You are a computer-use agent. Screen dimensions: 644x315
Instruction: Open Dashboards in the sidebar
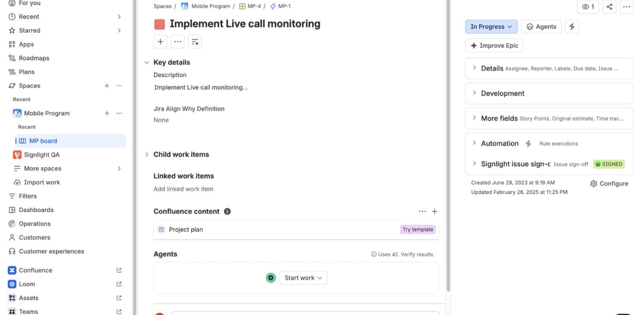36,210
